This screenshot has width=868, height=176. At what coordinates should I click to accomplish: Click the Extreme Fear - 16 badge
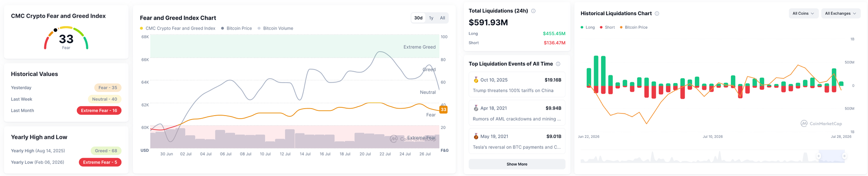pyautogui.click(x=99, y=110)
